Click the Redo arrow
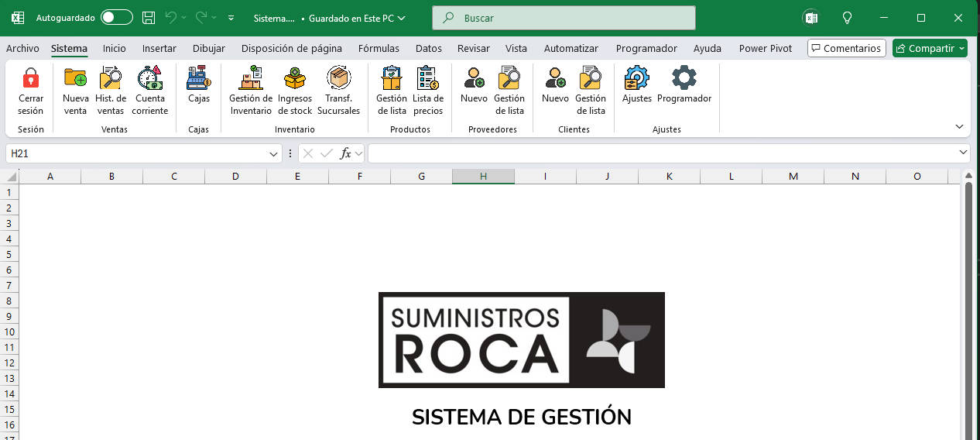Viewport: 980px width, 440px height. [201, 17]
